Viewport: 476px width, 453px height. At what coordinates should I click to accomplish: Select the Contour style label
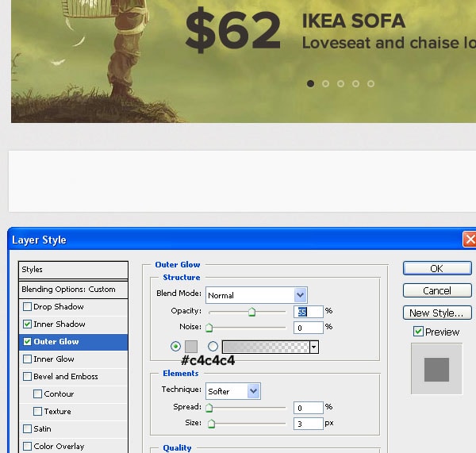(59, 394)
